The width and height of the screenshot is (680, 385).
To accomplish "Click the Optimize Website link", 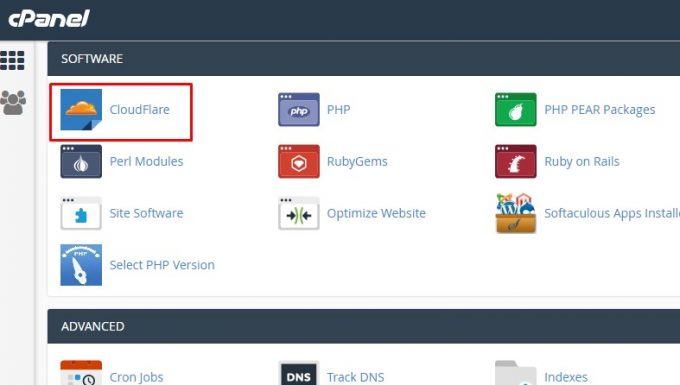I will [376, 213].
